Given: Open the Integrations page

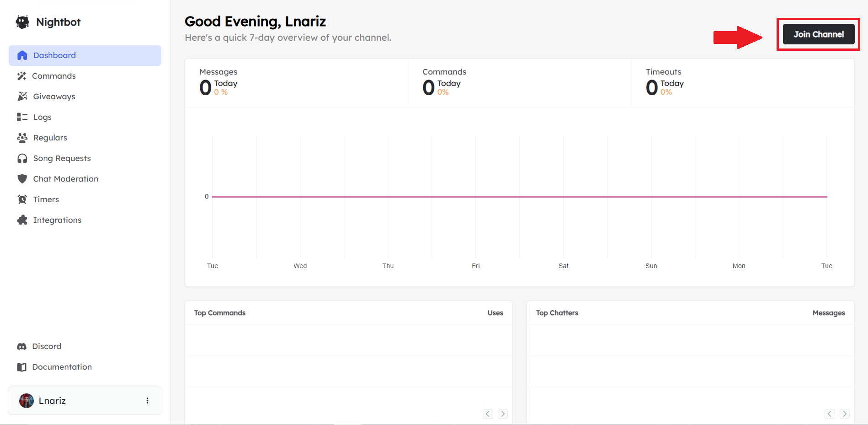Looking at the screenshot, I should click(85, 220).
